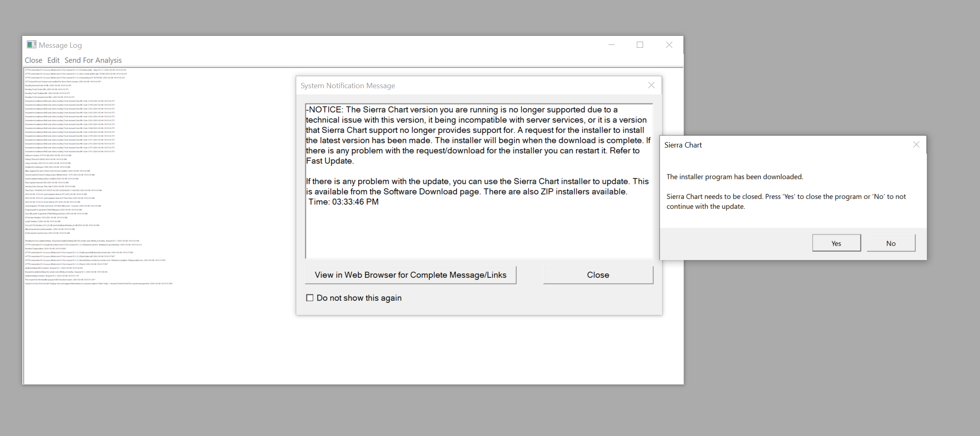Click the 'Crash reporter started' log line
The width and height of the screenshot is (980, 436).
point(47,233)
